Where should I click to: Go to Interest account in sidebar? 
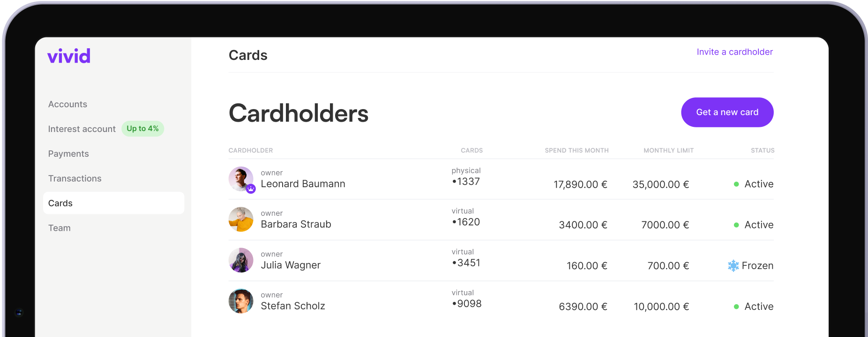(82, 129)
